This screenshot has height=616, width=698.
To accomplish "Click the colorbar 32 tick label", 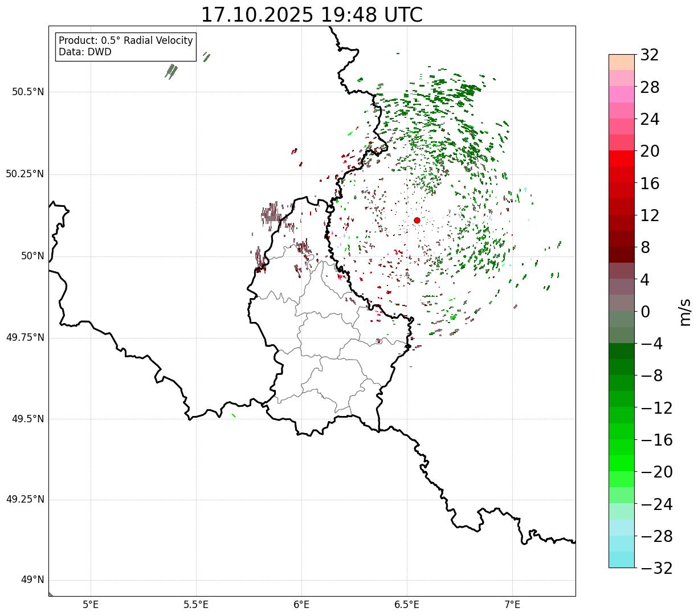I will (x=650, y=55).
